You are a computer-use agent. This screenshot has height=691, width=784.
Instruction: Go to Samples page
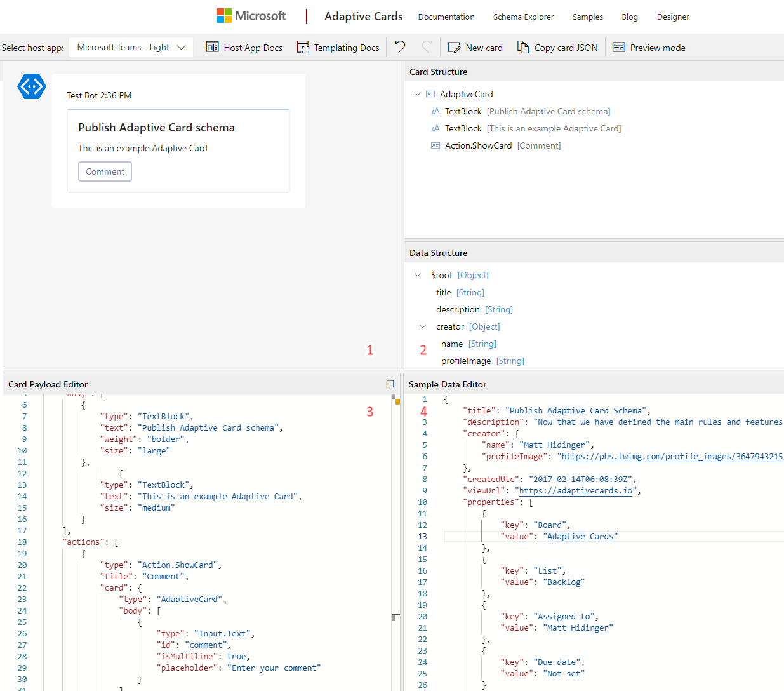pos(588,17)
